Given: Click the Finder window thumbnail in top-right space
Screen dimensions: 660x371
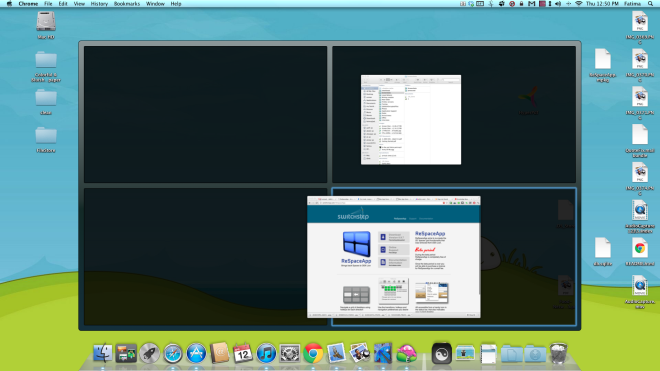Looking at the screenshot, I should click(x=411, y=120).
